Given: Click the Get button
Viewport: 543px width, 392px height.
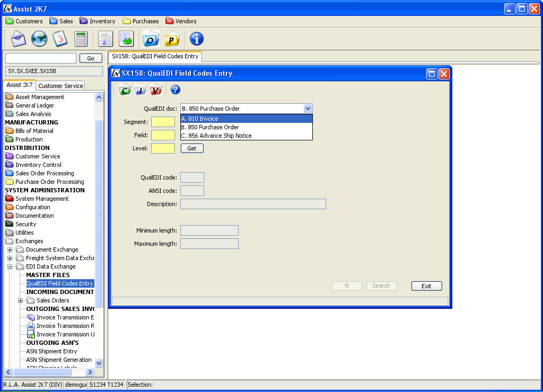Looking at the screenshot, I should click(192, 148).
